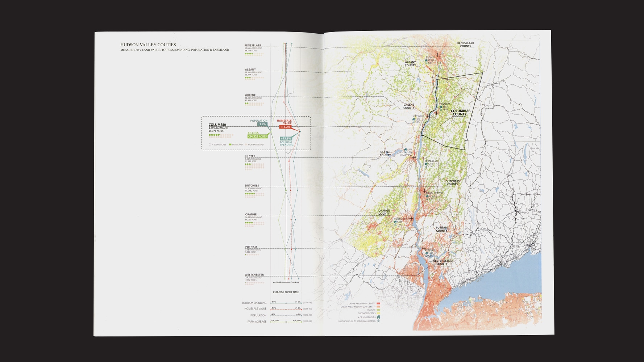Viewport: 644px width, 362px height.
Task: Click the Rensselaer county heading in the chart
Action: 253,46
